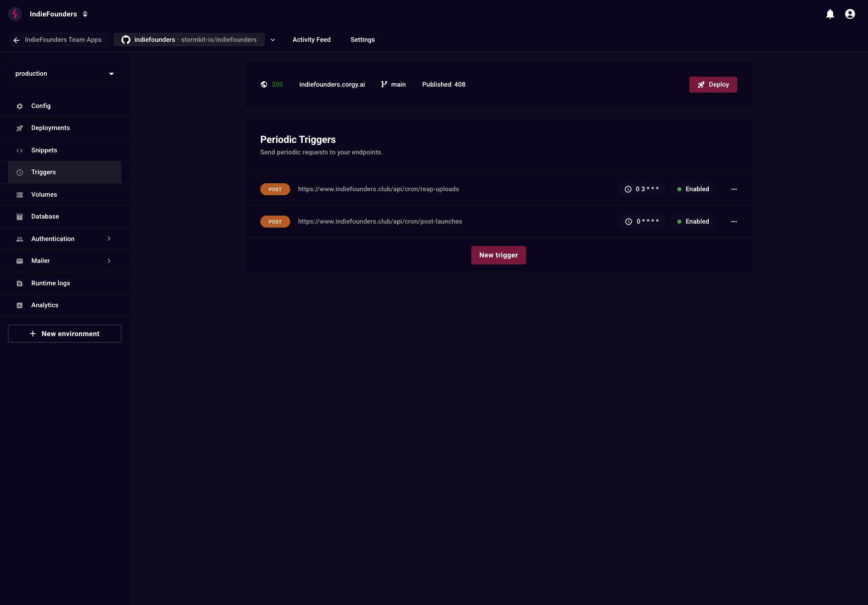Open the IndieFounders team switcher arrows
The image size is (868, 605).
[85, 14]
